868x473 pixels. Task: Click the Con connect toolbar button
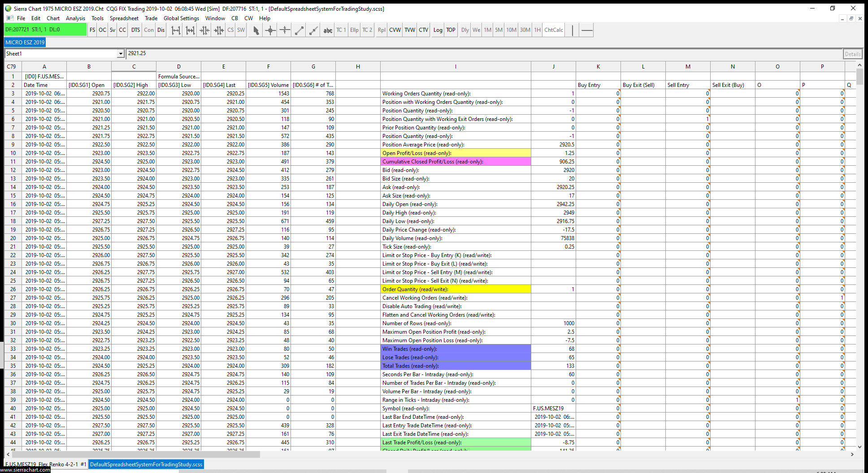tap(149, 30)
